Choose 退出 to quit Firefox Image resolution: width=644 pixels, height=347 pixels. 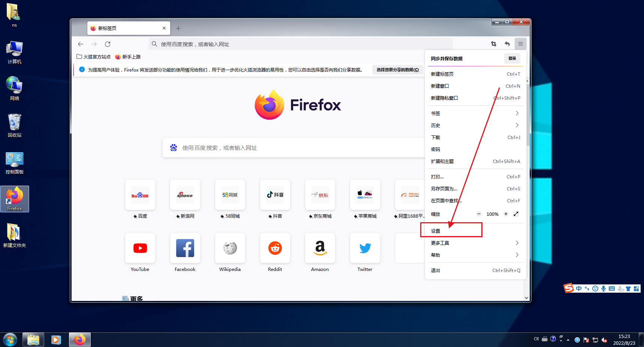475,270
